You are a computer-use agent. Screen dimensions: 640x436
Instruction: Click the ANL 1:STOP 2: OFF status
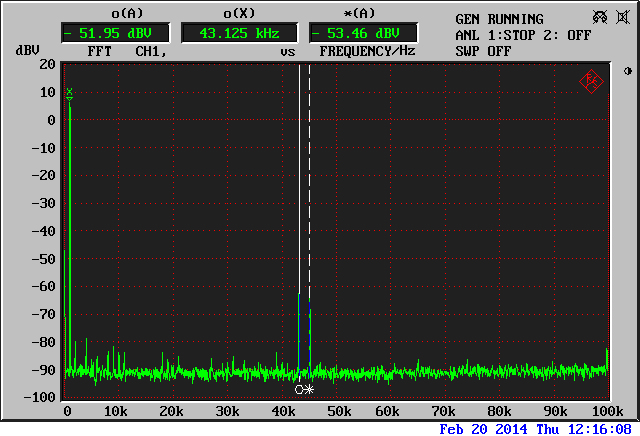click(x=523, y=35)
